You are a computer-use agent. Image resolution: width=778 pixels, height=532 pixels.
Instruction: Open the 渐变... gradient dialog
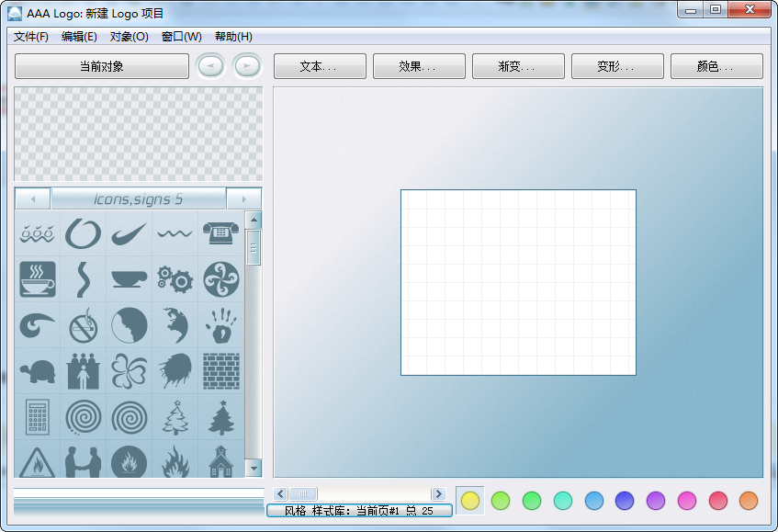pos(518,66)
